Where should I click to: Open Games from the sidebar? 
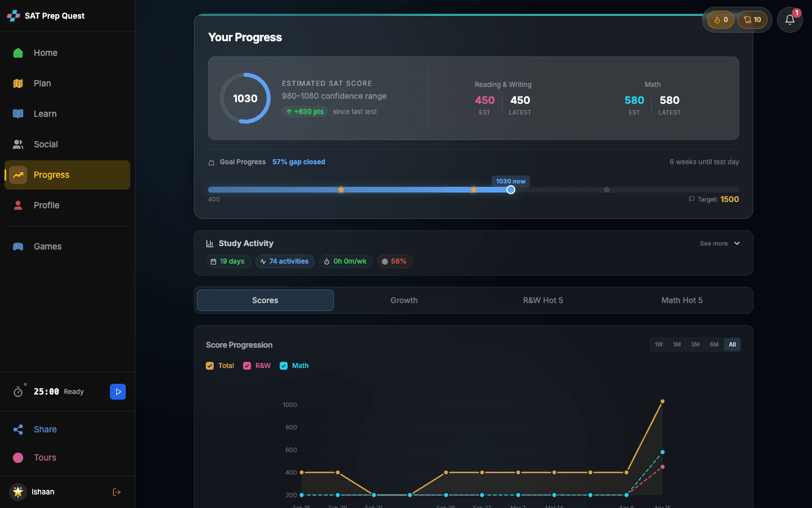click(47, 246)
